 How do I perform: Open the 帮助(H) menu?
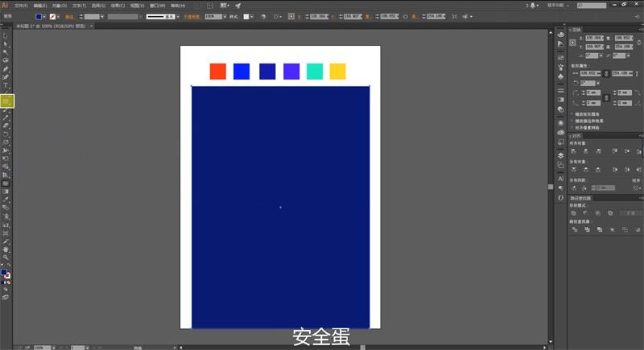[x=178, y=6]
